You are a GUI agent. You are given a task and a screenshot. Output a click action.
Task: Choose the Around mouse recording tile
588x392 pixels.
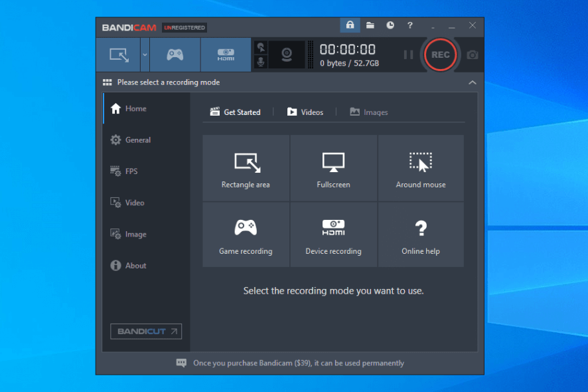(421, 168)
